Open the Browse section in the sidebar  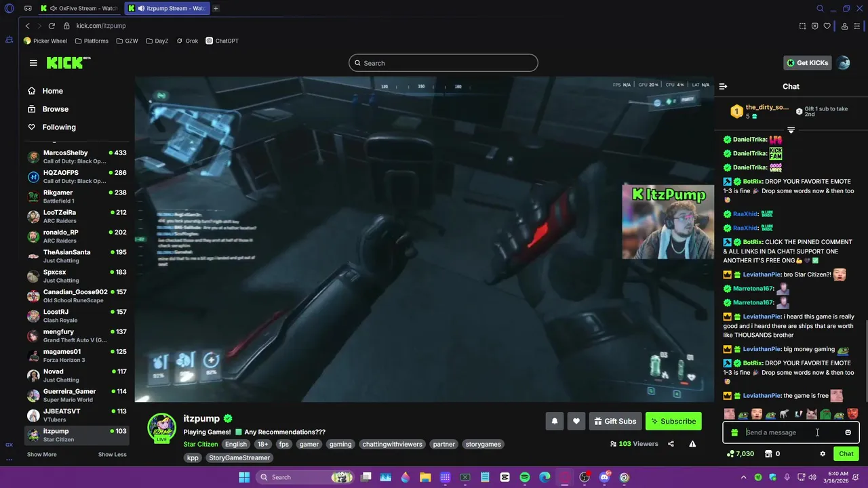(x=55, y=109)
